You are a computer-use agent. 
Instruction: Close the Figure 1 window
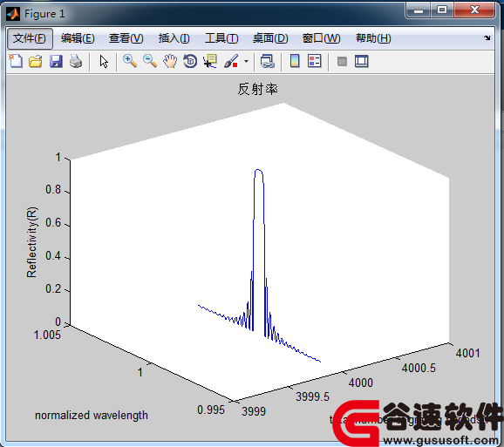click(474, 10)
